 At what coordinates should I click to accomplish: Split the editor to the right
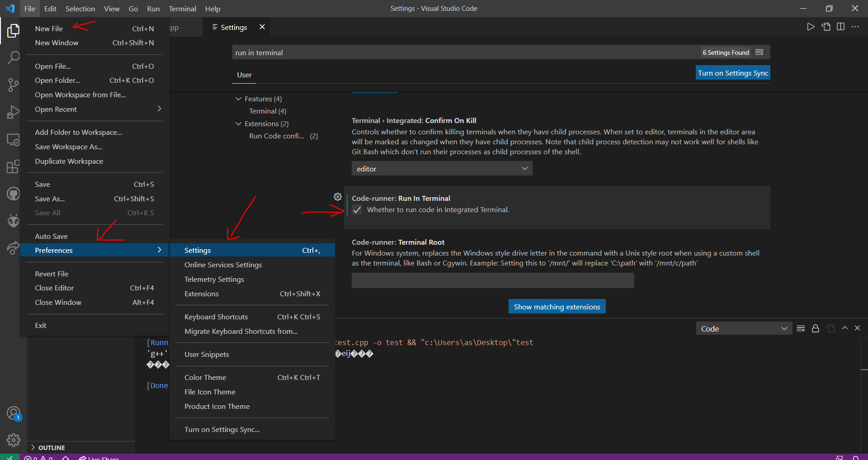840,27
